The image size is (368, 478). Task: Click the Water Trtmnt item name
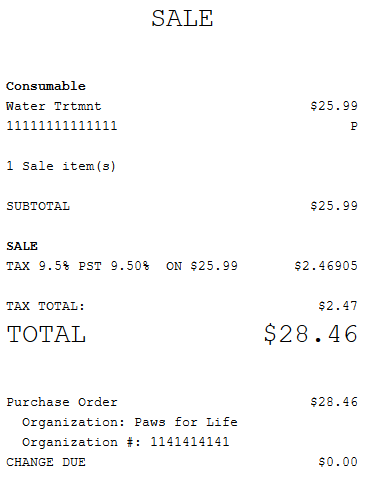point(54,106)
